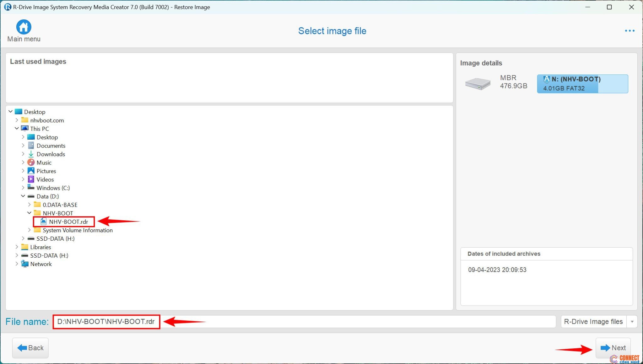
Task: Click the Data (D:) drive icon
Action: [31, 196]
